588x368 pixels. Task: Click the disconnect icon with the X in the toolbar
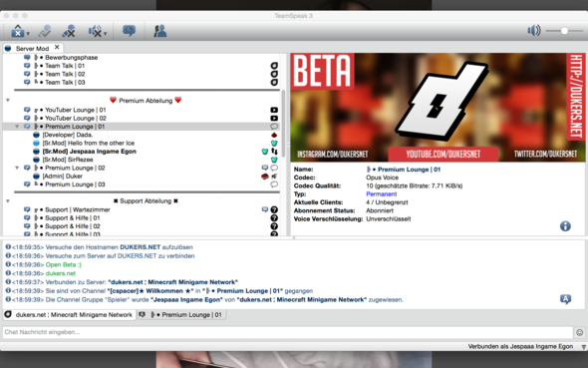point(69,31)
